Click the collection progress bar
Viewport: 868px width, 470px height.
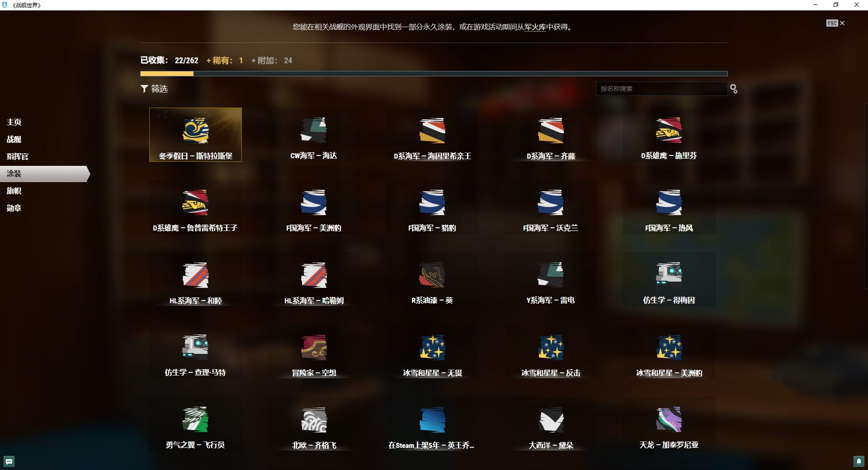coord(434,74)
